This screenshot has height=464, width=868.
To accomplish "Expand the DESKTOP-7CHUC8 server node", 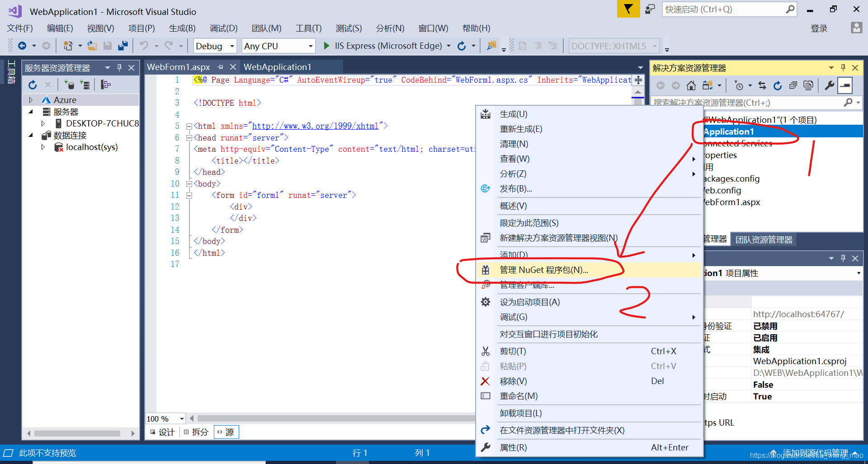I will click(x=43, y=123).
